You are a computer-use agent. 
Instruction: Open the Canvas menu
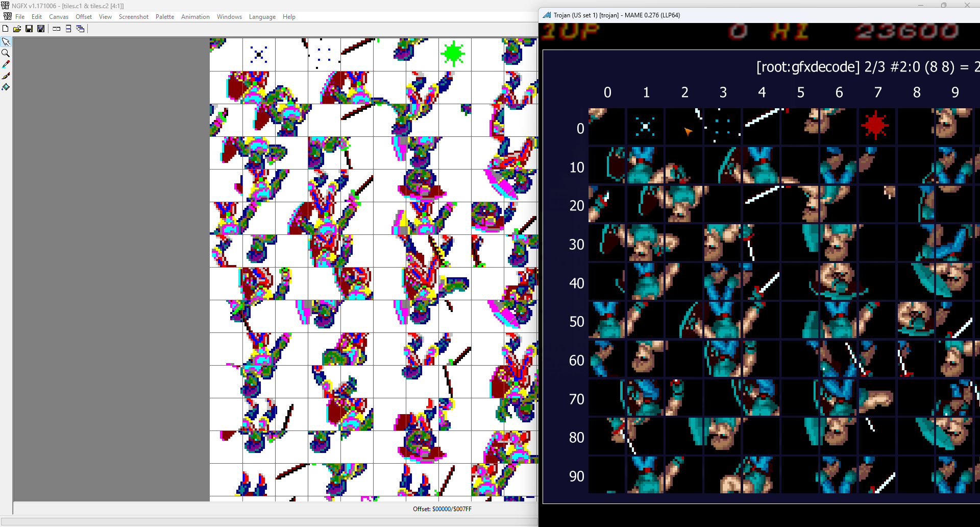(x=59, y=17)
